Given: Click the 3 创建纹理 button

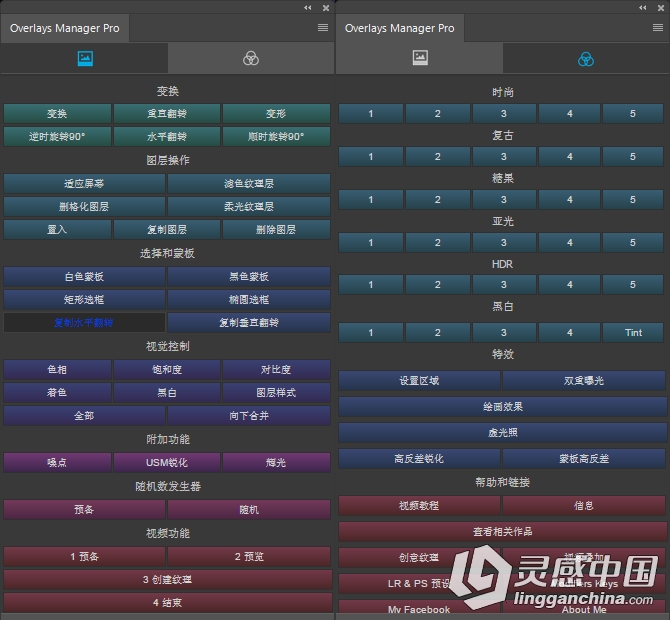Looking at the screenshot, I should [x=167, y=580].
